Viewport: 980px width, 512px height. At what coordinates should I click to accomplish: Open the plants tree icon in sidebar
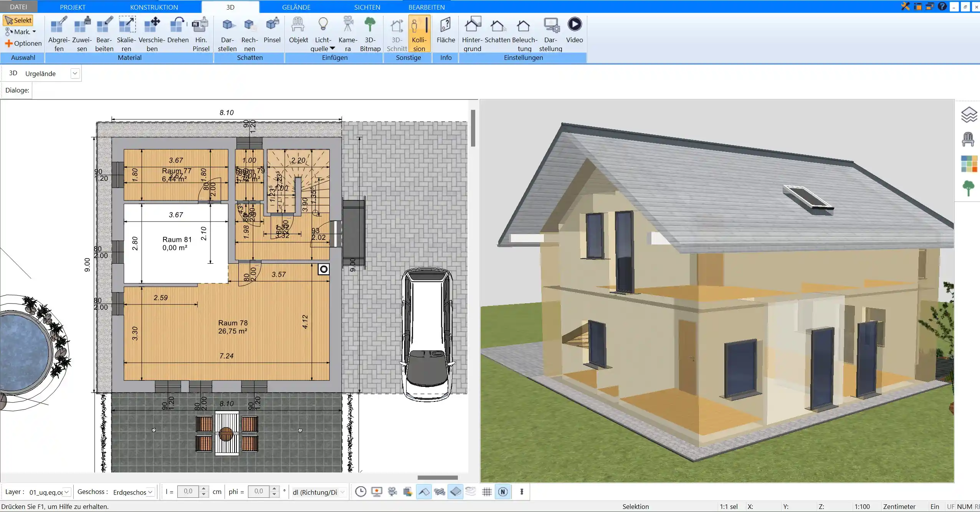pyautogui.click(x=968, y=188)
